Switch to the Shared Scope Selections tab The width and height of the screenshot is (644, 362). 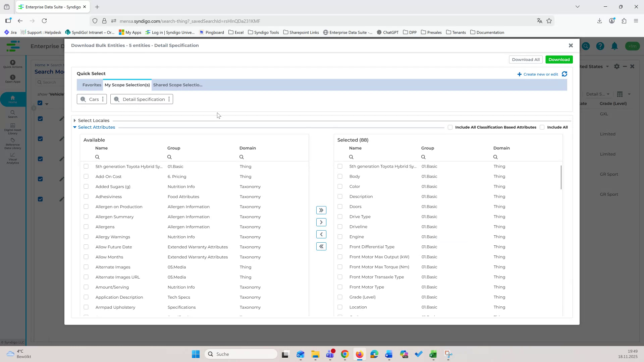[178, 85]
